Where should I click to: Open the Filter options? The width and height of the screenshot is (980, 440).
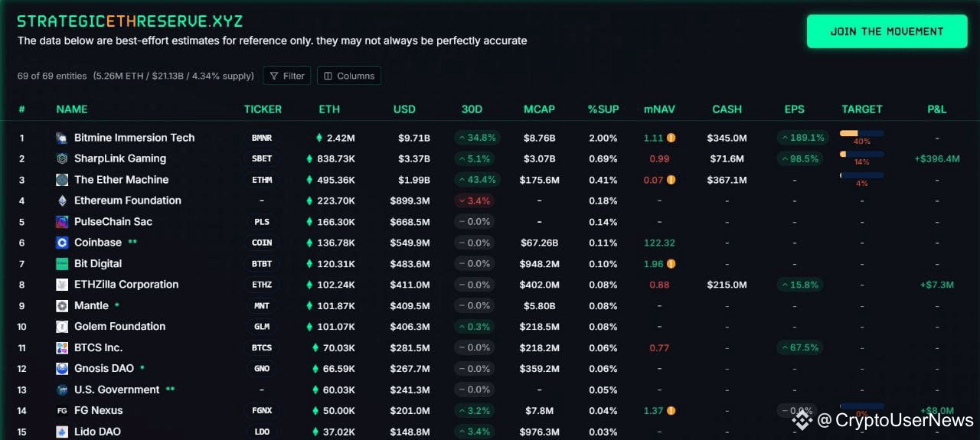click(287, 76)
